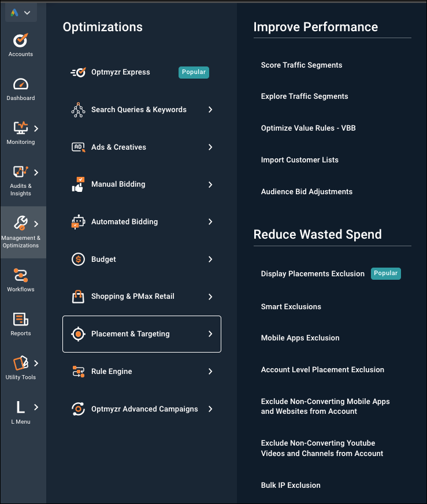Click the Budget dollar icon
Screen dimensions: 427x504
pos(78,259)
